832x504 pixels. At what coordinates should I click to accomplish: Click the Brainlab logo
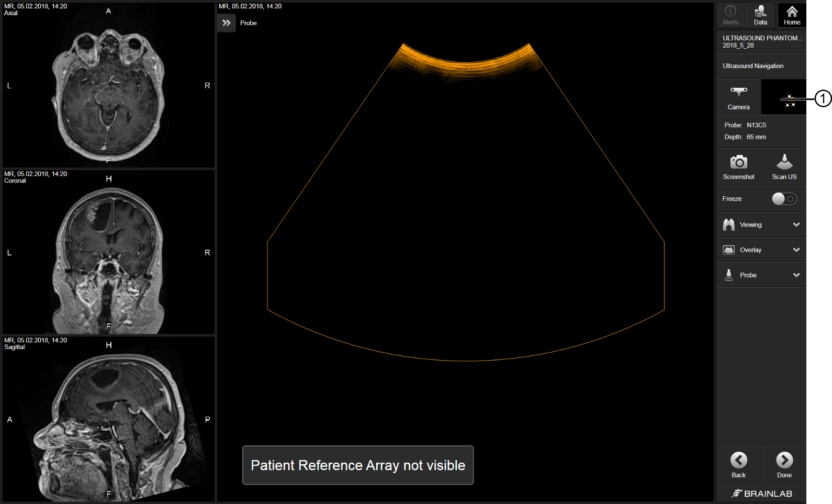(761, 494)
